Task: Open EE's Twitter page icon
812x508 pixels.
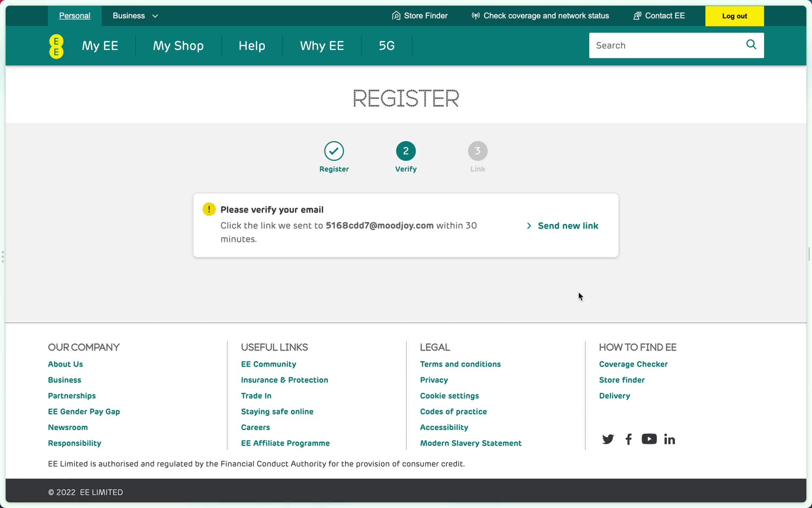Action: coord(608,439)
